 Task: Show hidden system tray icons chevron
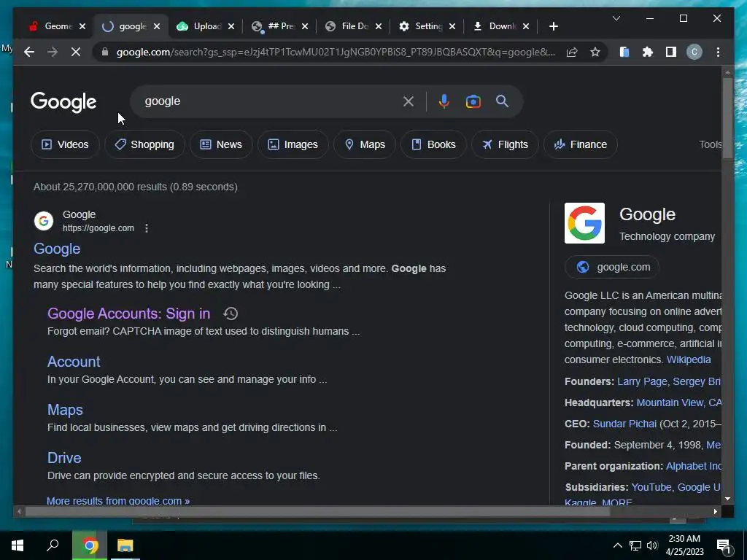617,545
